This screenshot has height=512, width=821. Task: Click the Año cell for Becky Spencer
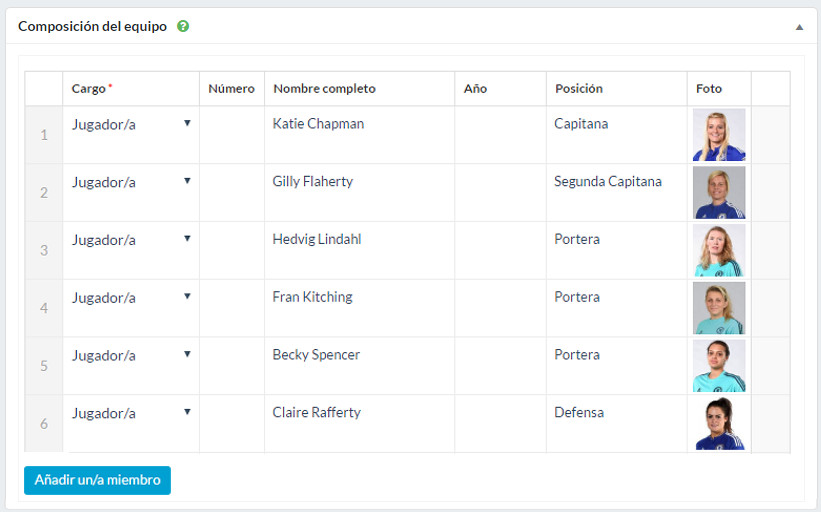click(x=500, y=366)
